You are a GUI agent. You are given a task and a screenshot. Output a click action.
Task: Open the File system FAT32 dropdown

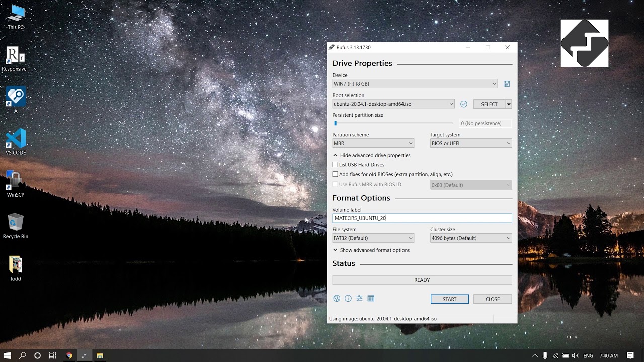(x=373, y=238)
